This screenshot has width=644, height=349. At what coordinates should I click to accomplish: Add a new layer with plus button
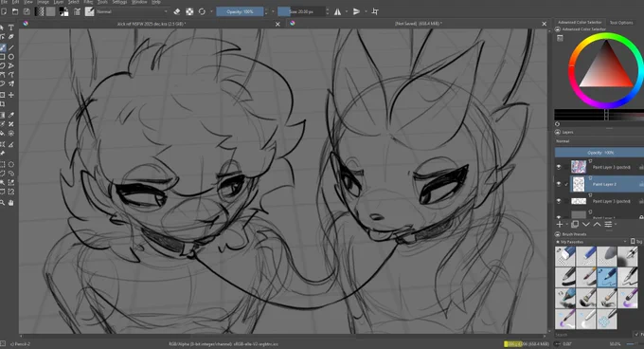tap(560, 224)
